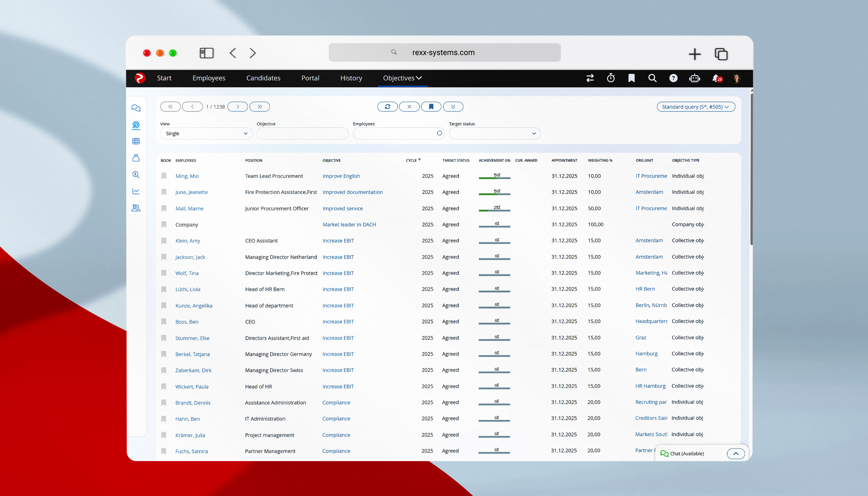The height and width of the screenshot is (496, 868).
Task: Open notifications bell showing 28 alerts
Action: (715, 78)
